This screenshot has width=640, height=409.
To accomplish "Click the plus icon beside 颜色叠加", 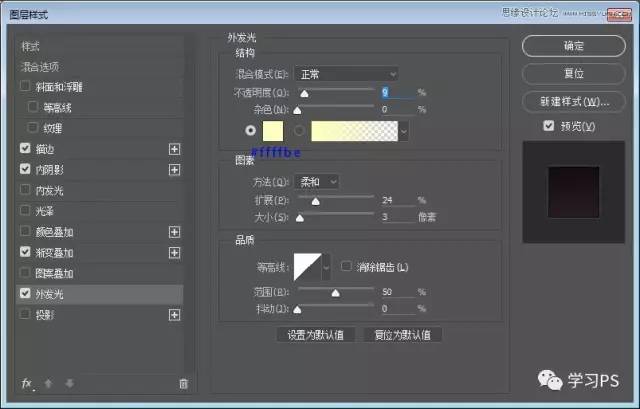I will pos(174,232).
